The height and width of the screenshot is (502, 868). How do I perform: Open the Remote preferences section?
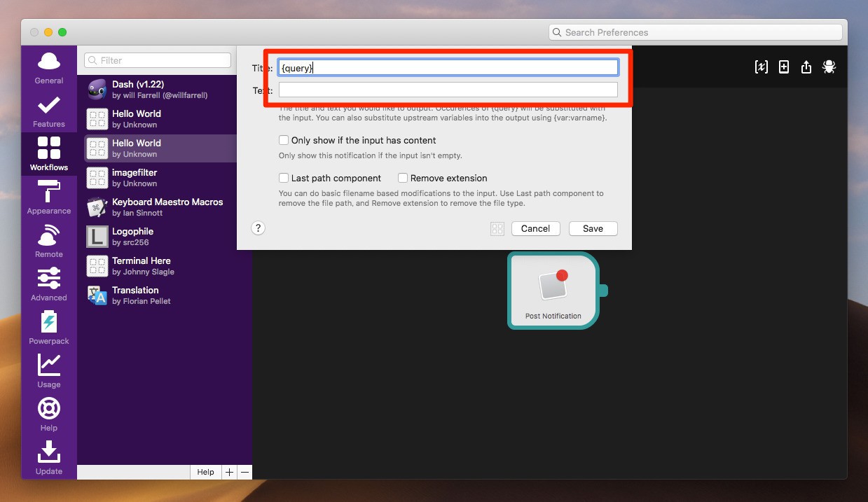point(49,242)
